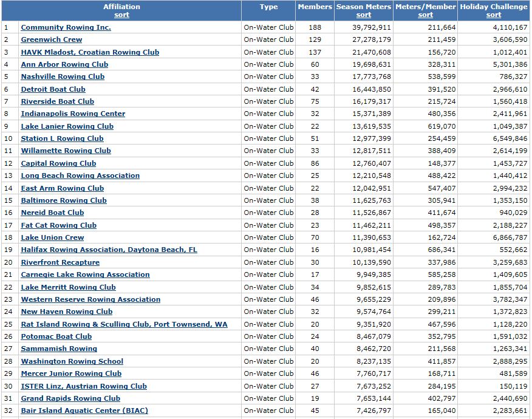Click the season meters value 12,760,407
532x419 pixels.
372,163
